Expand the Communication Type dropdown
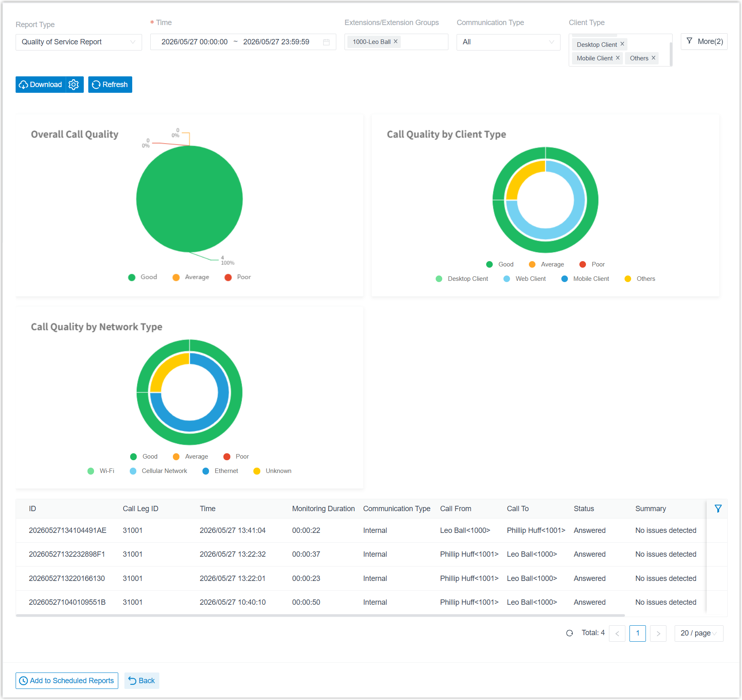The width and height of the screenshot is (742, 700). [x=508, y=42]
